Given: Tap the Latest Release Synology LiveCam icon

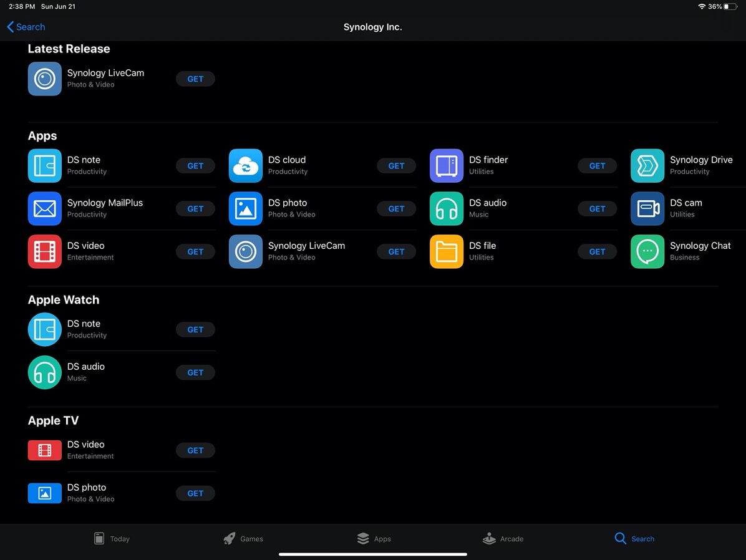Looking at the screenshot, I should point(44,79).
